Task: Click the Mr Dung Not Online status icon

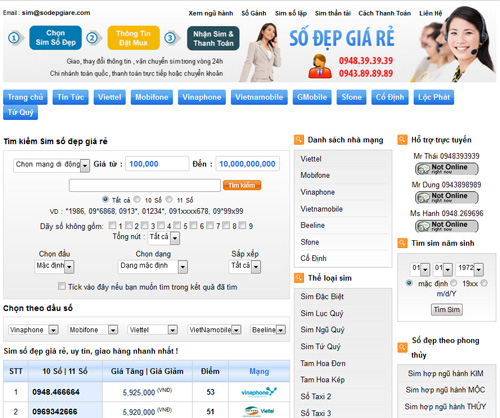Action: coord(447,197)
